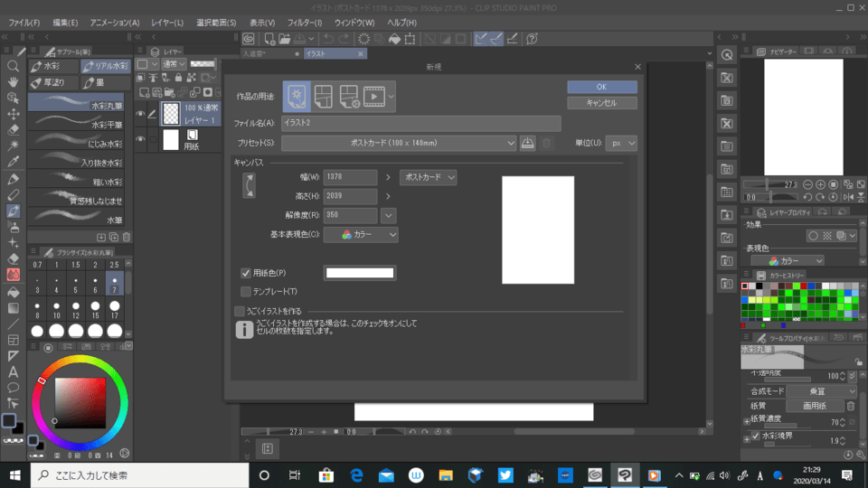This screenshot has height=488, width=868.
Task: Select the Real Watercolor sub tool group
Action: pos(106,66)
